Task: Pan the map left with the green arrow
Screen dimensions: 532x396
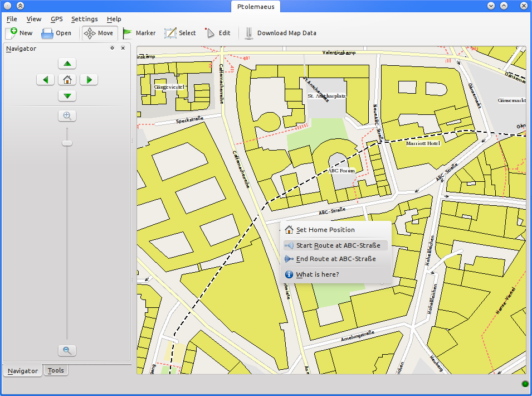Action: click(46, 80)
